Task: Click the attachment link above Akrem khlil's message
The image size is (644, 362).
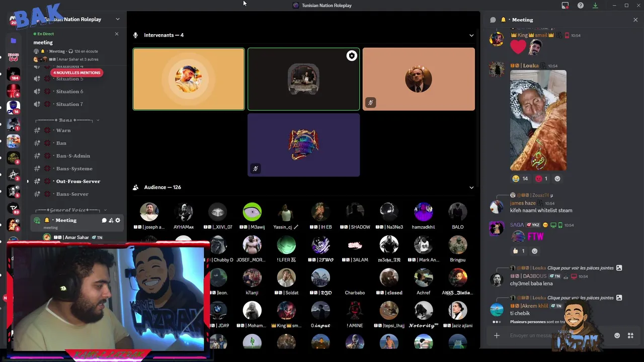Action: [x=581, y=298]
